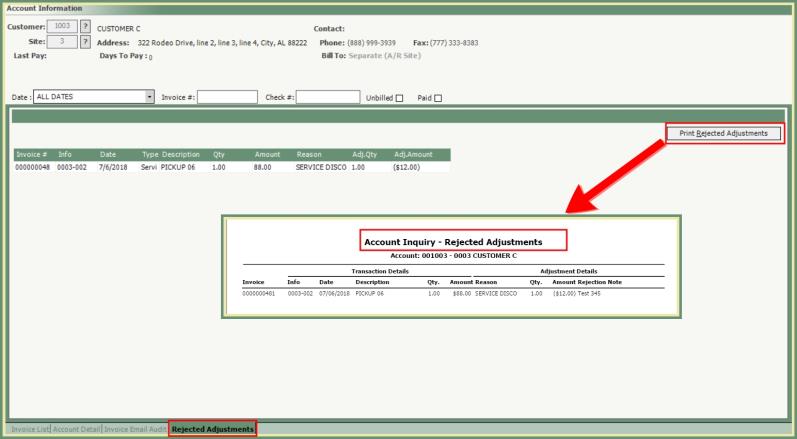Click the Account Inquiry - Rejected Adjustments report title

(x=453, y=242)
